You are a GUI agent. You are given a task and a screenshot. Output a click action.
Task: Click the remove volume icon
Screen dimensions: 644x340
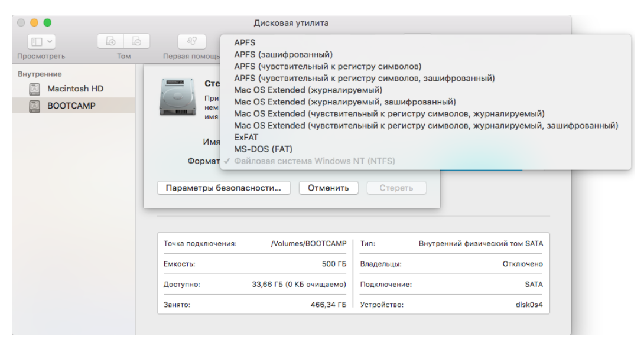[x=136, y=41]
